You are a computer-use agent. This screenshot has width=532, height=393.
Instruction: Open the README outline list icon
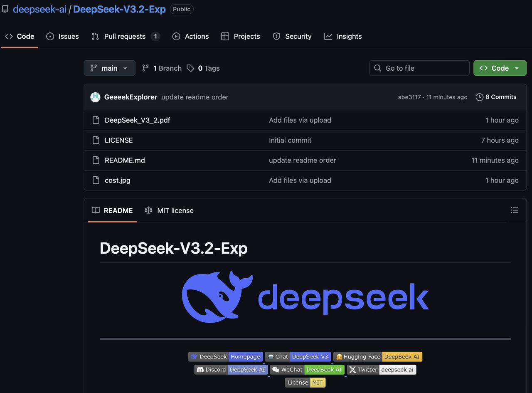(x=515, y=210)
